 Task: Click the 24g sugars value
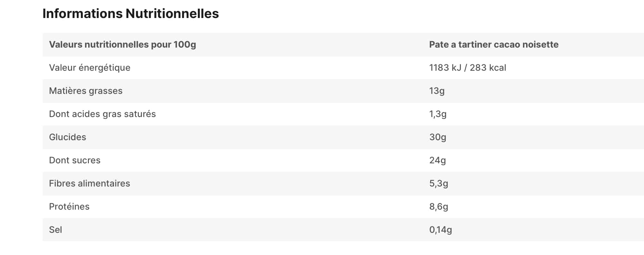(437, 160)
